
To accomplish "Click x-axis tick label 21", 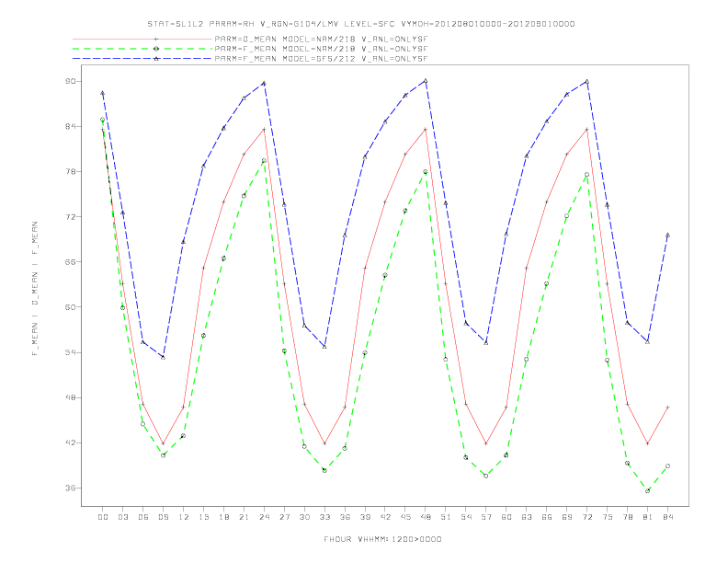I will pyautogui.click(x=245, y=517).
